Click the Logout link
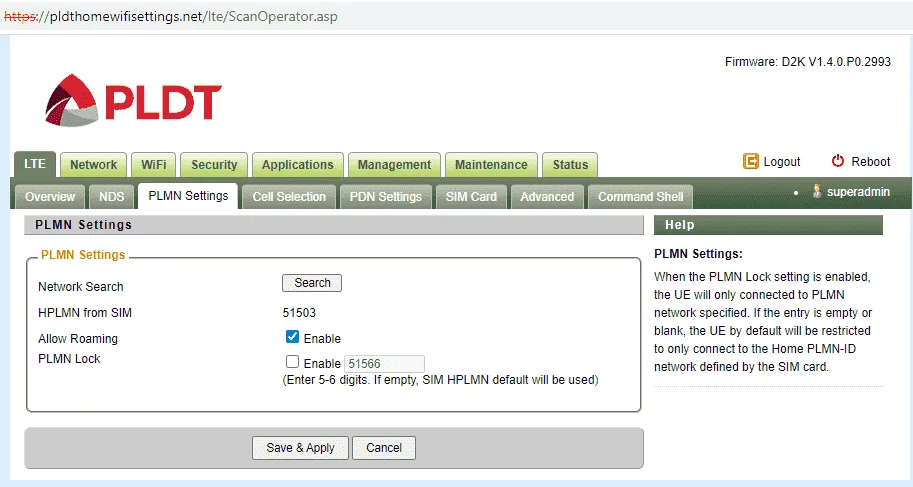This screenshot has height=487, width=913. coord(781,162)
